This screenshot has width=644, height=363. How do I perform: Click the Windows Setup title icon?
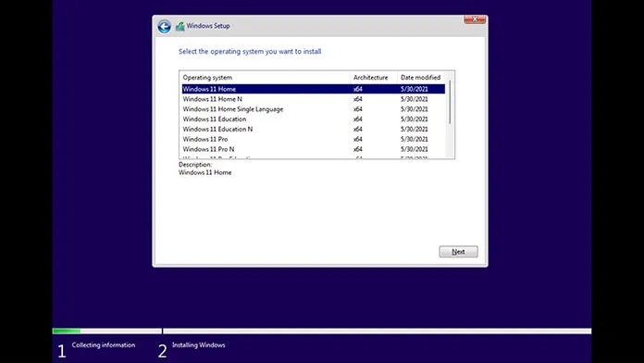coord(180,26)
